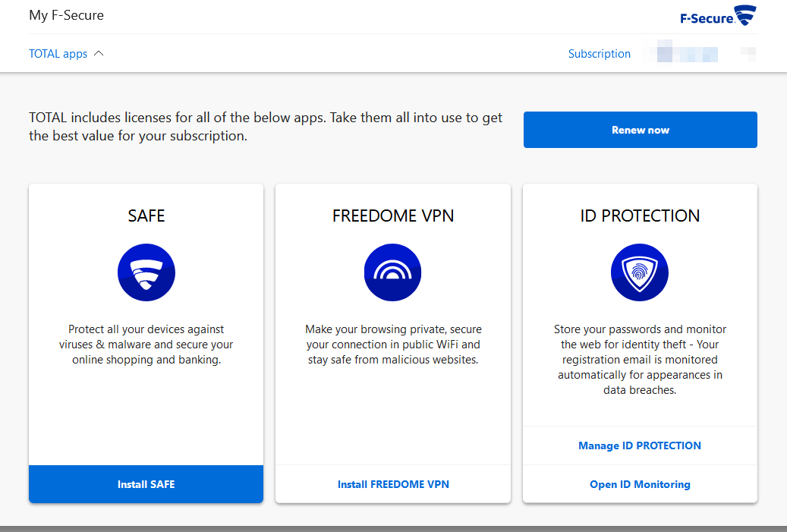Collapse the TOTAL apps chevron
Viewport: 787px width, 532px height.
[x=99, y=53]
